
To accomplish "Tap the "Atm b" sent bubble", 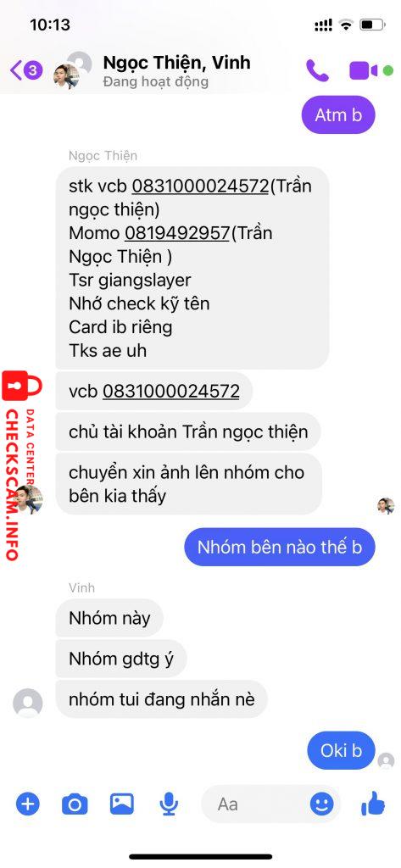I will point(338,114).
